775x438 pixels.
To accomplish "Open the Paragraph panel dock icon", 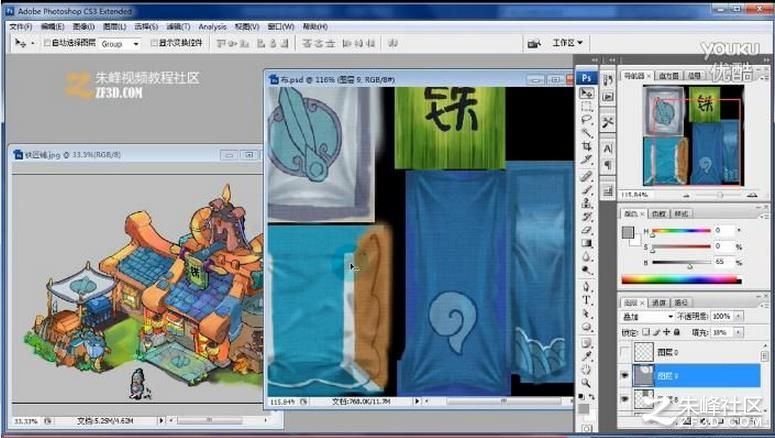I will tap(608, 165).
